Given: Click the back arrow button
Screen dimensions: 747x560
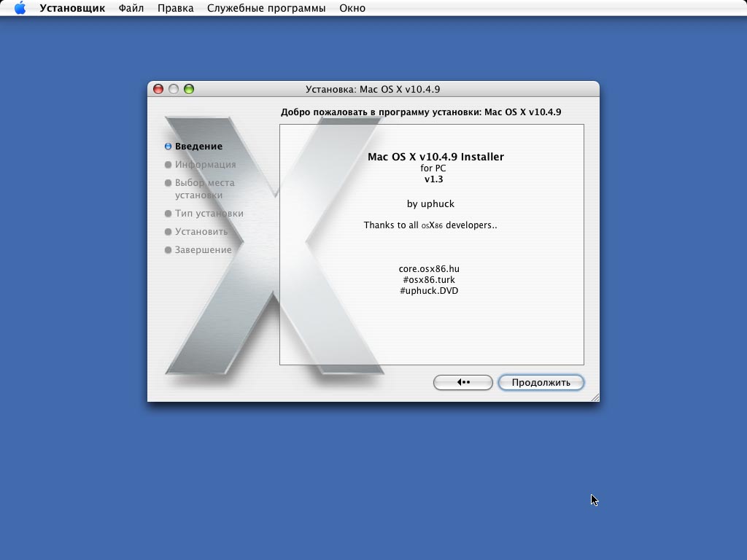Looking at the screenshot, I should coord(463,382).
